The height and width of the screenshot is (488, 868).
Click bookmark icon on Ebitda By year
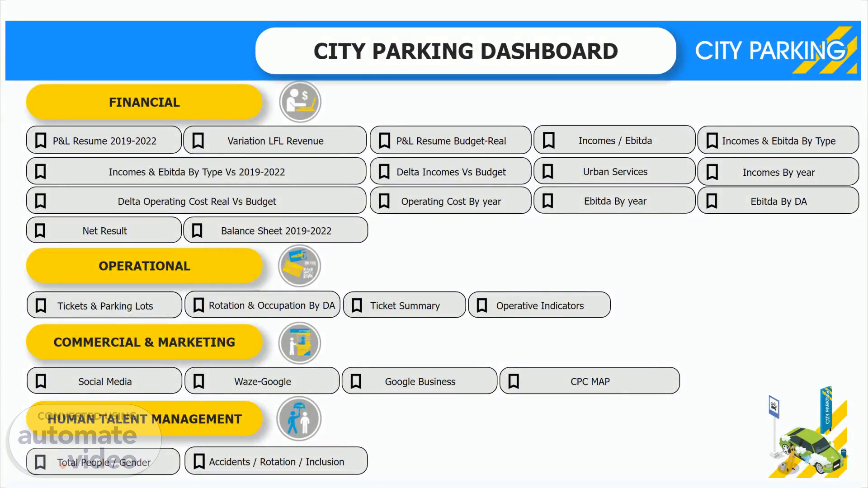point(547,201)
